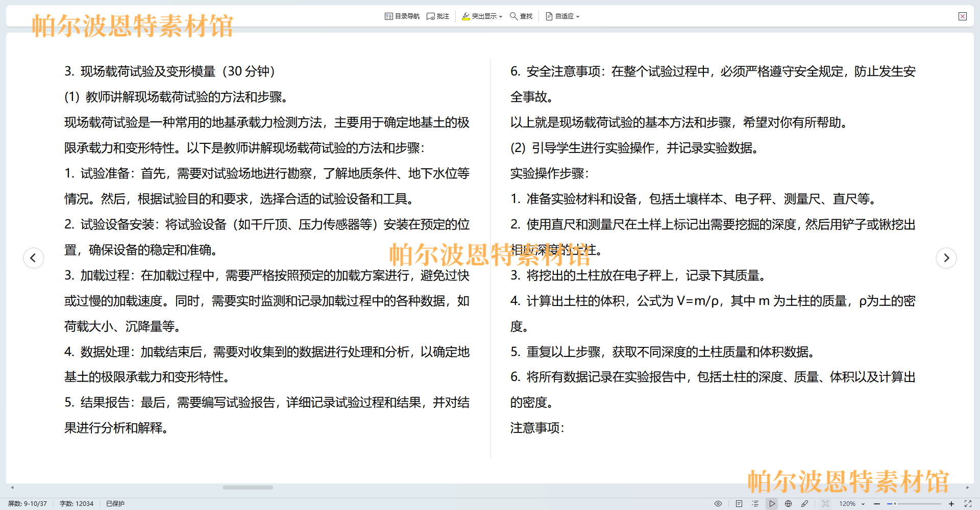The image size is (980, 510).
Task: Click the left scroll arrow on the horizontal scrollbar
Action: click(x=12, y=488)
